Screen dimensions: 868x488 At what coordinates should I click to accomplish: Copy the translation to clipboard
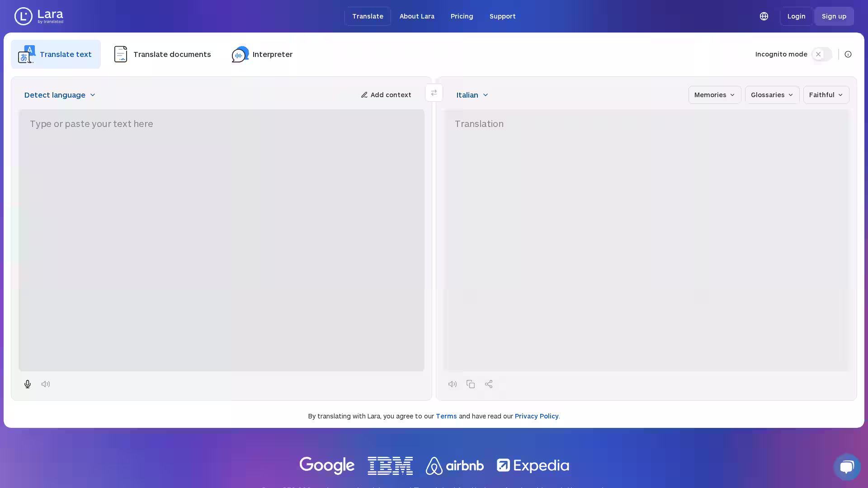471,384
